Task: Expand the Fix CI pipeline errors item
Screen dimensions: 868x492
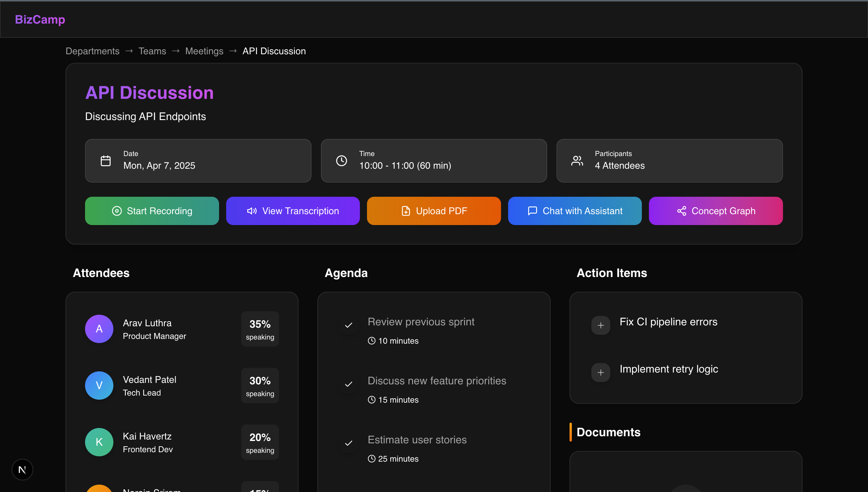Action: 601,325
